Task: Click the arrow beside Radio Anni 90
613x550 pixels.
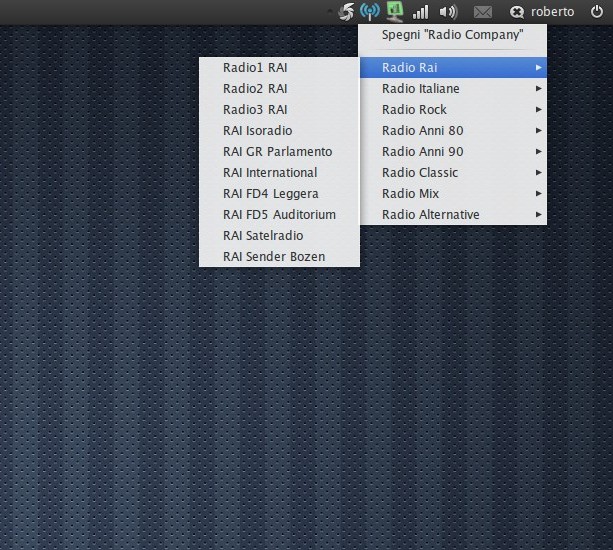Action: pos(538,152)
